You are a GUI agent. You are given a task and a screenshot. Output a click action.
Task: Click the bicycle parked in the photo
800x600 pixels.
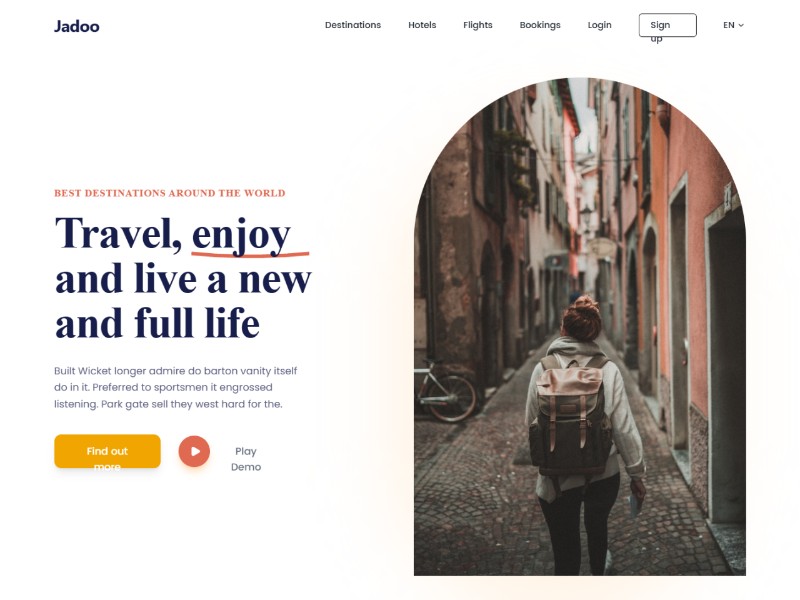click(x=445, y=390)
